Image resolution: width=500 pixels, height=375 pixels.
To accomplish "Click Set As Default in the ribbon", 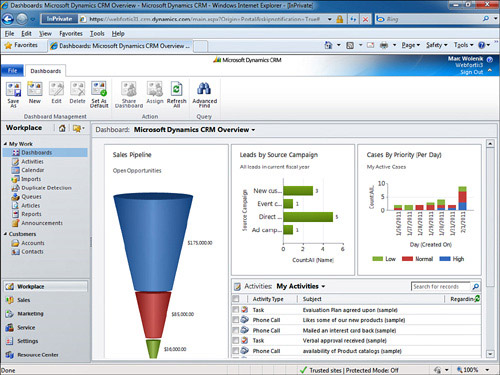I will [x=99, y=94].
